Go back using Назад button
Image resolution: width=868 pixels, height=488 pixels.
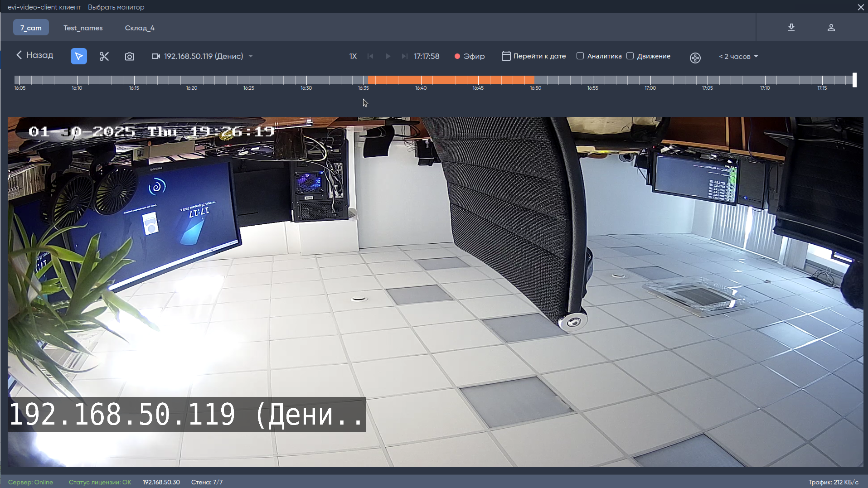35,55
